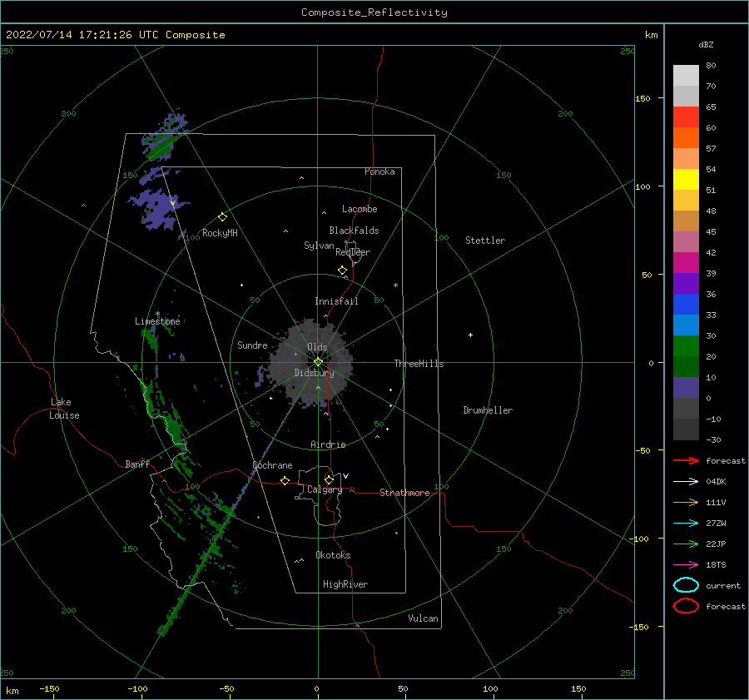This screenshot has height=700, width=749.
Task: Click the yellow radar-site diamond at map center
Action: point(318,362)
